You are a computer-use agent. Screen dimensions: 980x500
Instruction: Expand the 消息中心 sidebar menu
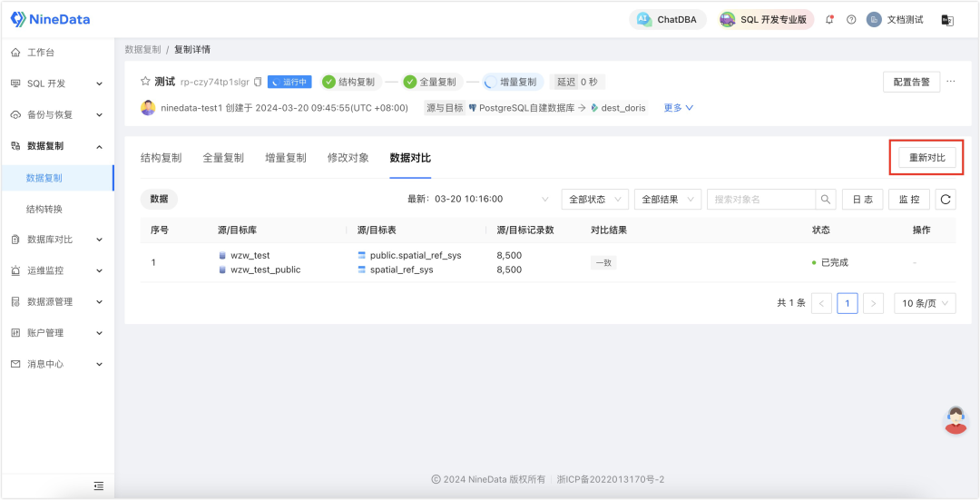[57, 364]
